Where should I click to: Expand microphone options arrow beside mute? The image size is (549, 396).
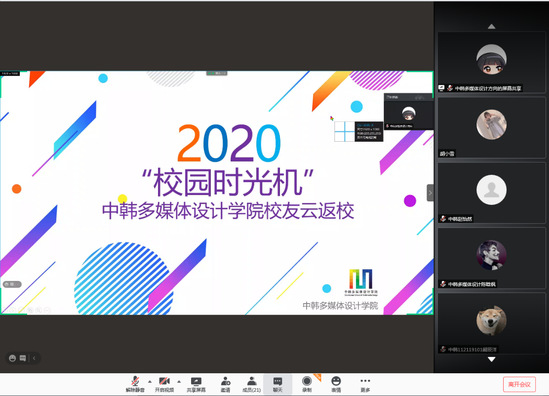pyautogui.click(x=150, y=381)
